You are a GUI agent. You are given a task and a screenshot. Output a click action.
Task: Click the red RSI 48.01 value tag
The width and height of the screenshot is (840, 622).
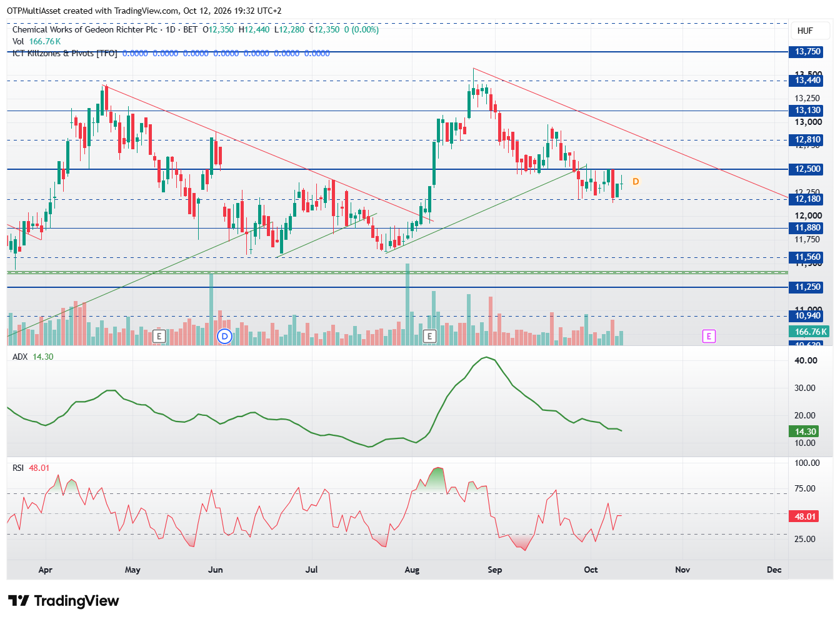click(x=806, y=516)
